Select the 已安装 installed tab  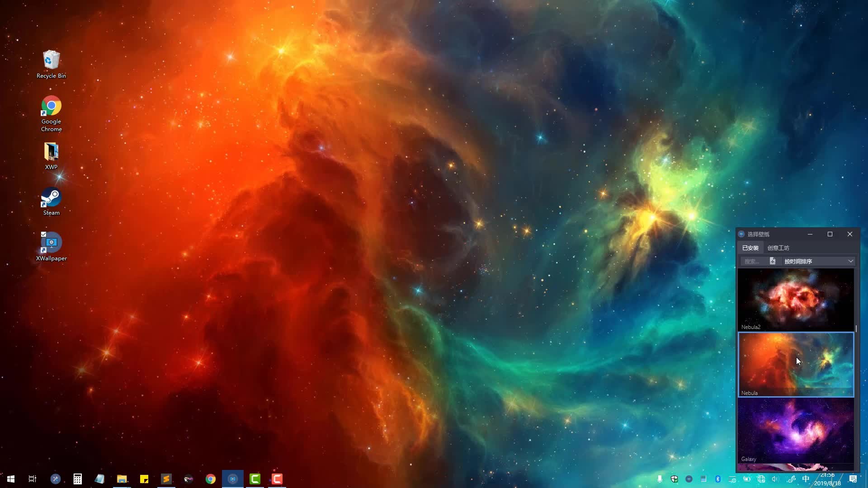pos(750,248)
